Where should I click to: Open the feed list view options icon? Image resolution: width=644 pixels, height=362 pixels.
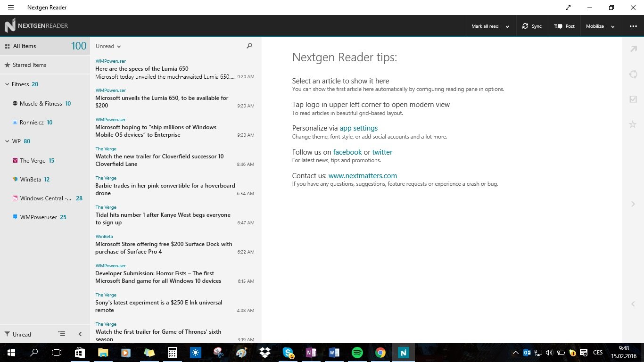(62, 334)
